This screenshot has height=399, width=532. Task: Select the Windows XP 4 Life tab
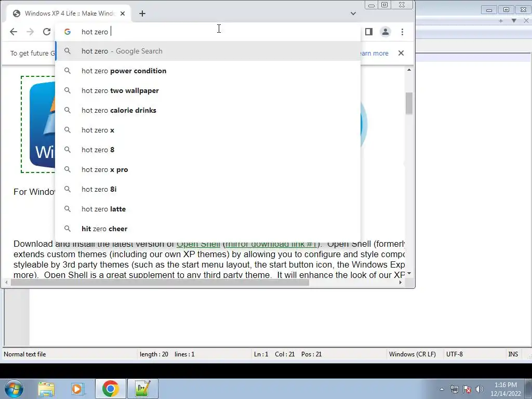coord(69,14)
